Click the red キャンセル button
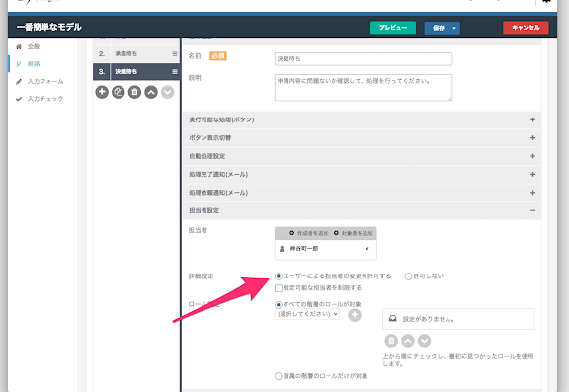This screenshot has width=569, height=392. [526, 28]
